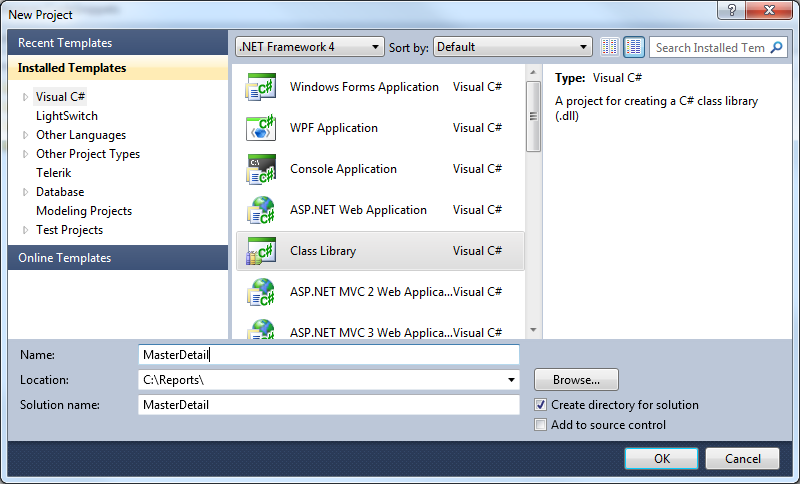The height and width of the screenshot is (484, 800).
Task: Click the search magnifier icon
Action: point(776,47)
